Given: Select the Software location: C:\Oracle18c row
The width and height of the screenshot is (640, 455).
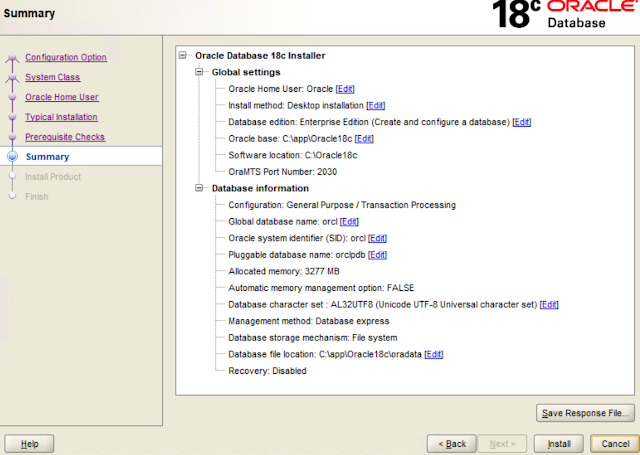Looking at the screenshot, I should pos(292,155).
